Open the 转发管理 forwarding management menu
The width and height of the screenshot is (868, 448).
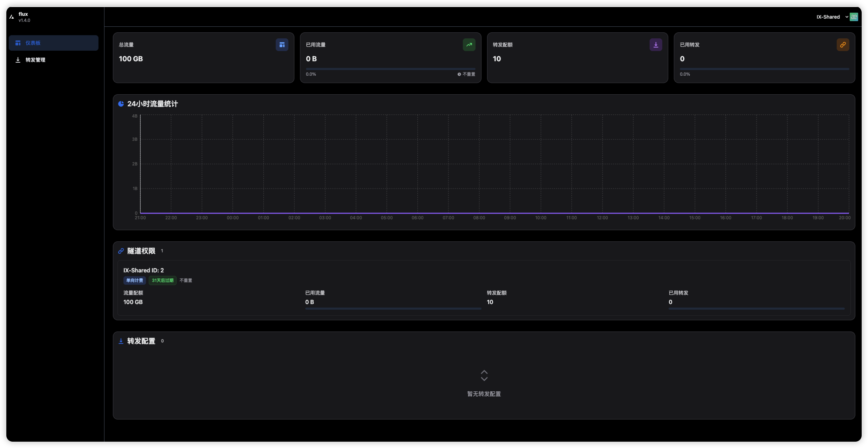pyautogui.click(x=35, y=60)
